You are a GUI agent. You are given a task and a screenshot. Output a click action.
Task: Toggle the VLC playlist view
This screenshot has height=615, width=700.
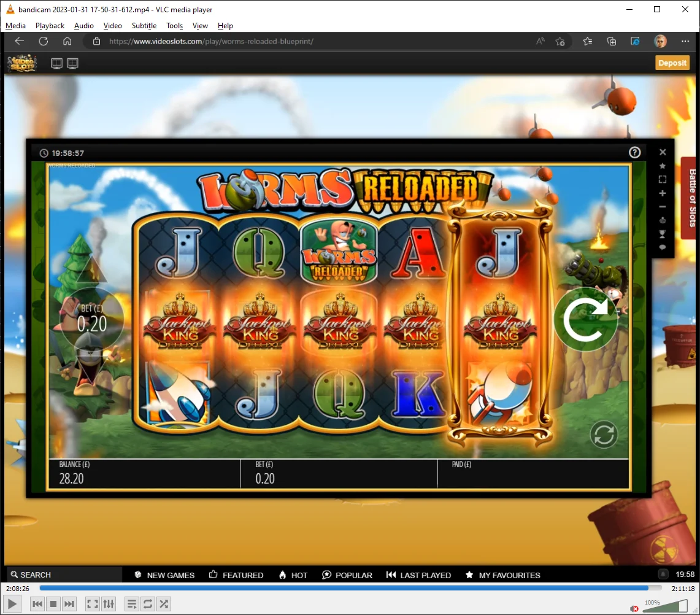[132, 605]
